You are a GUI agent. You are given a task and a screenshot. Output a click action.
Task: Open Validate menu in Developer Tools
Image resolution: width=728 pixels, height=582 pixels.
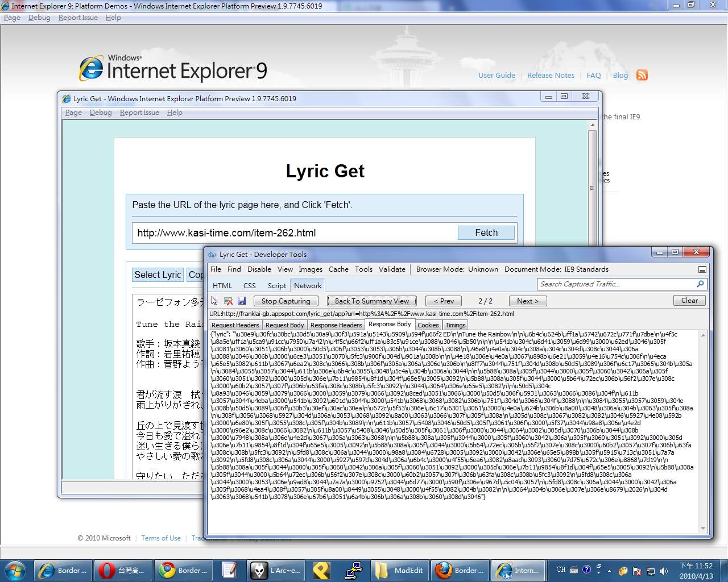tap(392, 269)
